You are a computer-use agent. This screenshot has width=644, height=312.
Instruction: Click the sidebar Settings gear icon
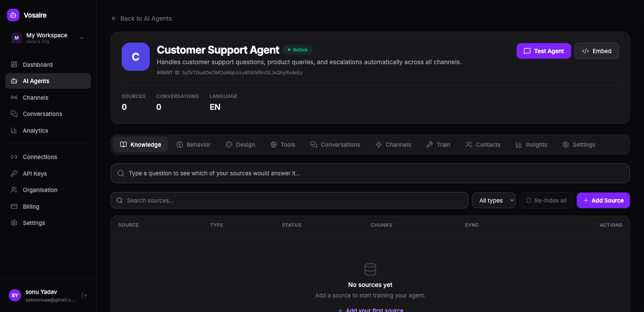(x=14, y=223)
